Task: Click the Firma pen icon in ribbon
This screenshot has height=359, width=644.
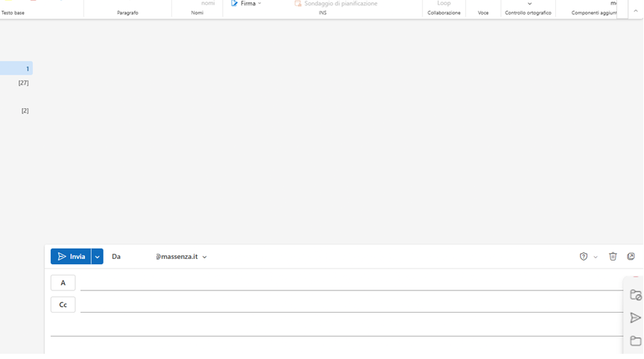Action: pos(234,3)
